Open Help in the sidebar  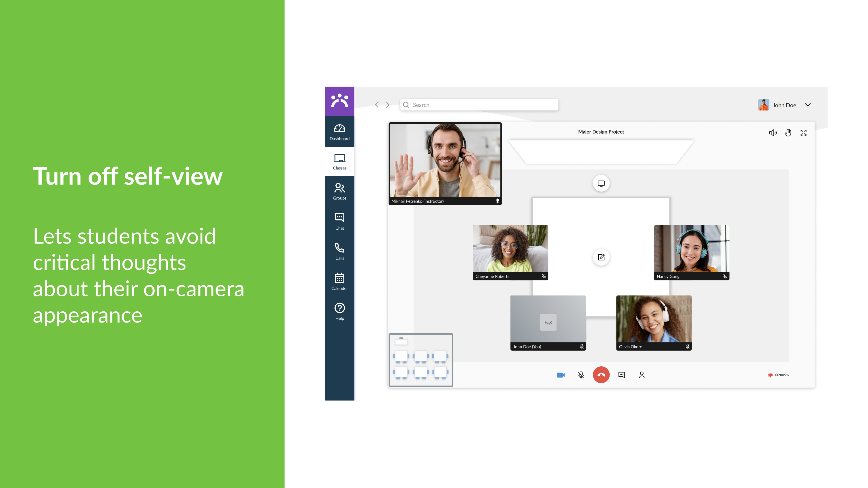point(339,311)
